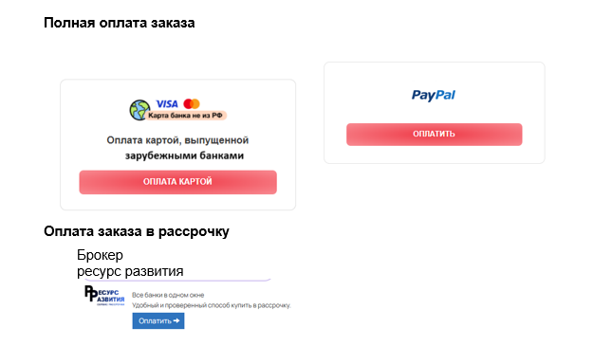Click the 'ресурс развития' text line
The image size is (612, 364).
tap(130, 271)
